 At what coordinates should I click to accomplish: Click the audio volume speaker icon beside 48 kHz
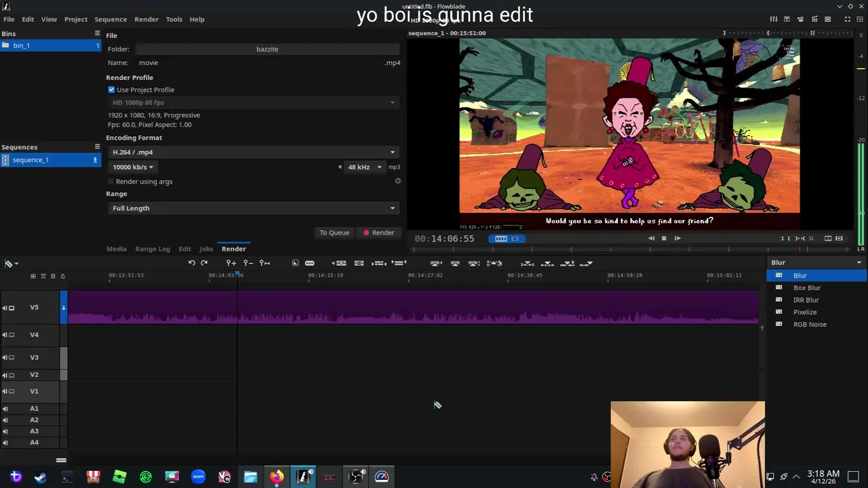340,167
